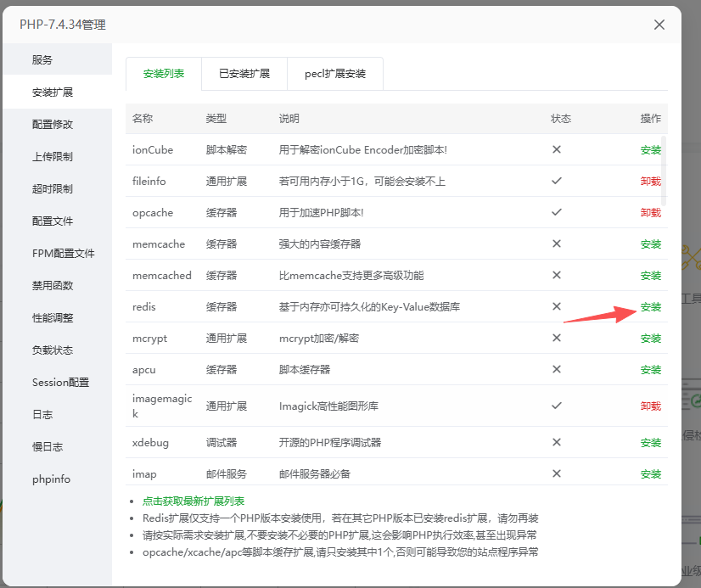This screenshot has height=588, width=701.
Task: Click the imagemagick installed checkmark status
Action: click(x=557, y=406)
